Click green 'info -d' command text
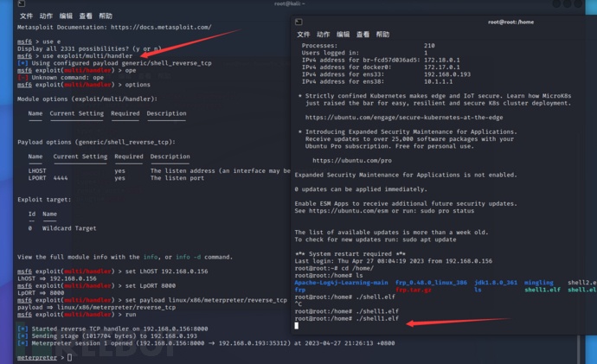Viewport: 597px width, 364px height. [x=188, y=257]
